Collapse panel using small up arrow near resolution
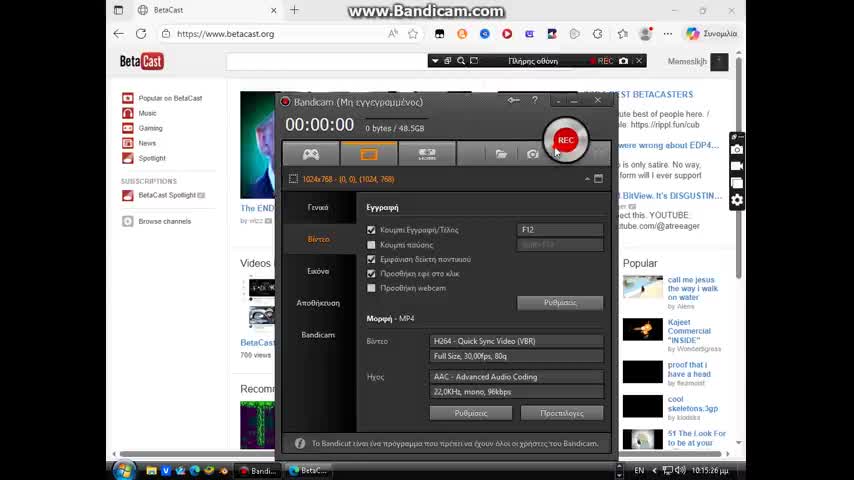Viewport: 854px width, 480px height. [x=587, y=179]
